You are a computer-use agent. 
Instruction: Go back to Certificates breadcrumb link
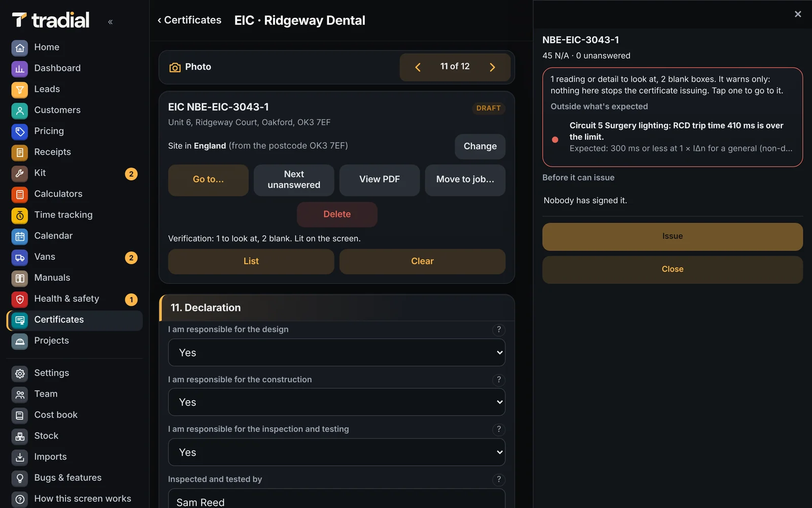(x=189, y=20)
